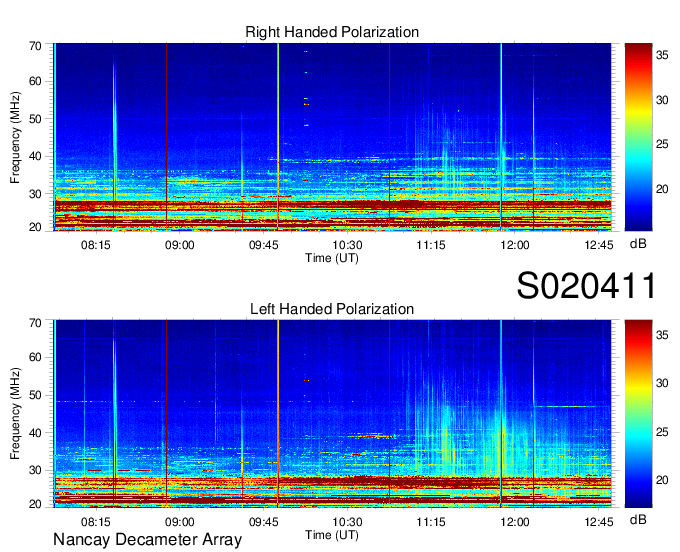The height and width of the screenshot is (552, 680).
Task: Click the '09:00' tick label under the bottom plot
Action: point(180,522)
